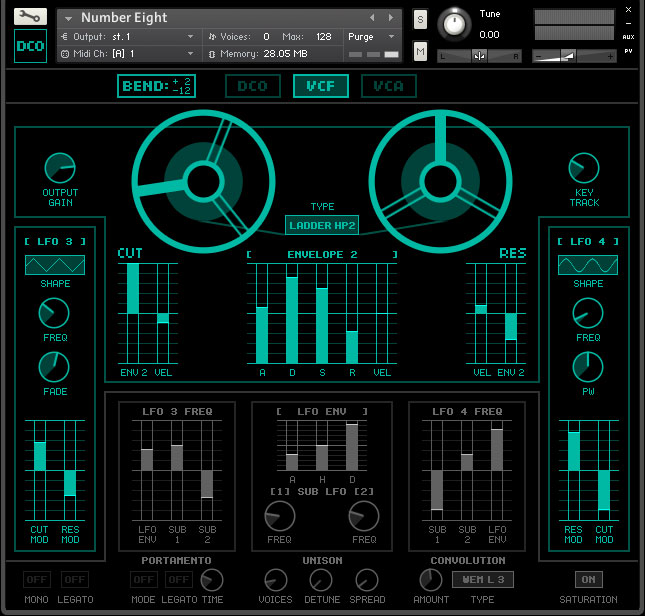Toggle the Portamento Mode OFF switch

(144, 579)
